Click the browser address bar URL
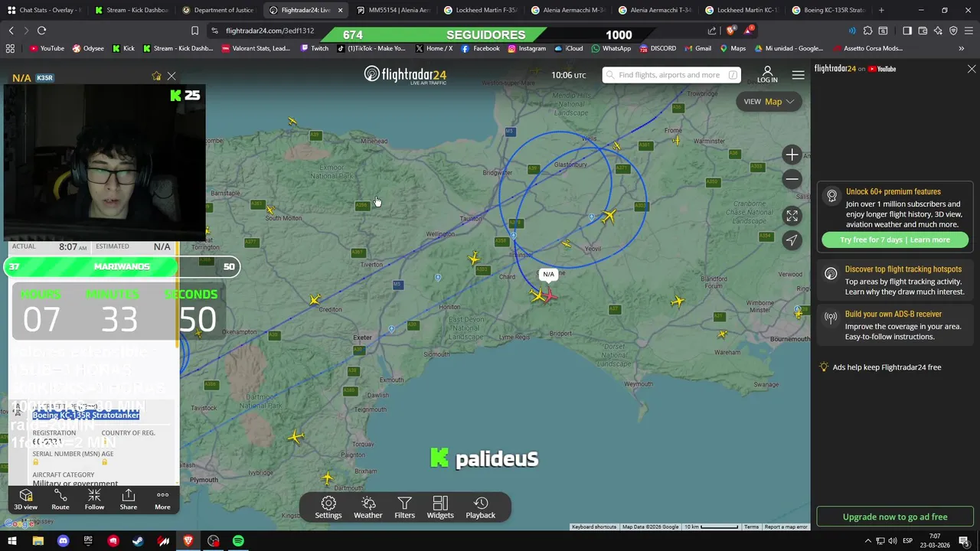The image size is (980, 551). pyautogui.click(x=270, y=31)
